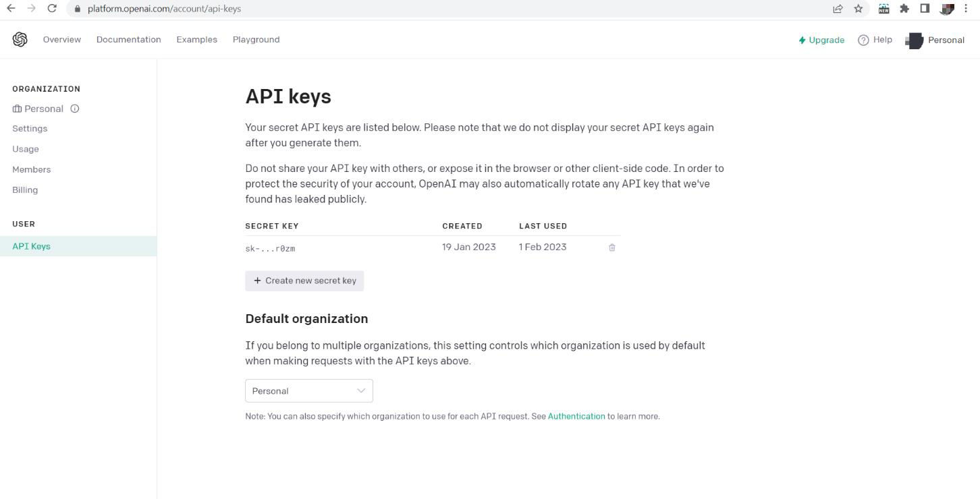
Task: Reload the page with refresh icon
Action: click(52, 9)
